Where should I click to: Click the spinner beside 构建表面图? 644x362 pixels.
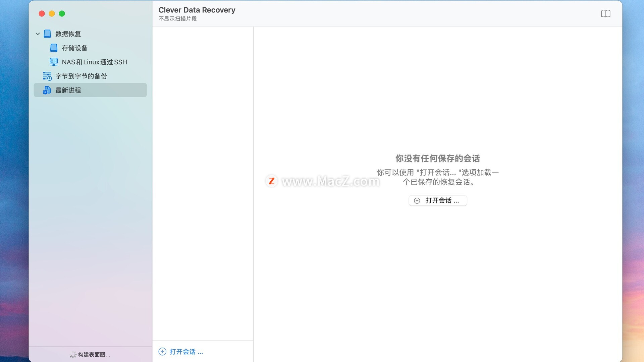pos(73,355)
